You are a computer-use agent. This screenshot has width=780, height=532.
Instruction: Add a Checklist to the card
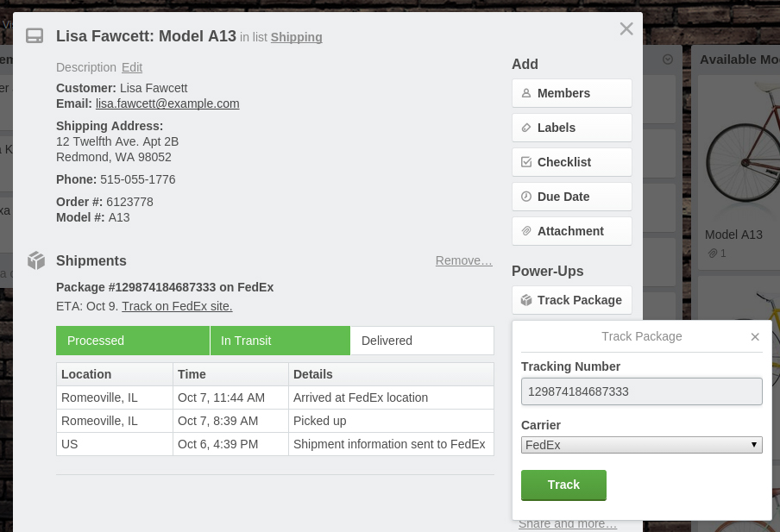(571, 162)
